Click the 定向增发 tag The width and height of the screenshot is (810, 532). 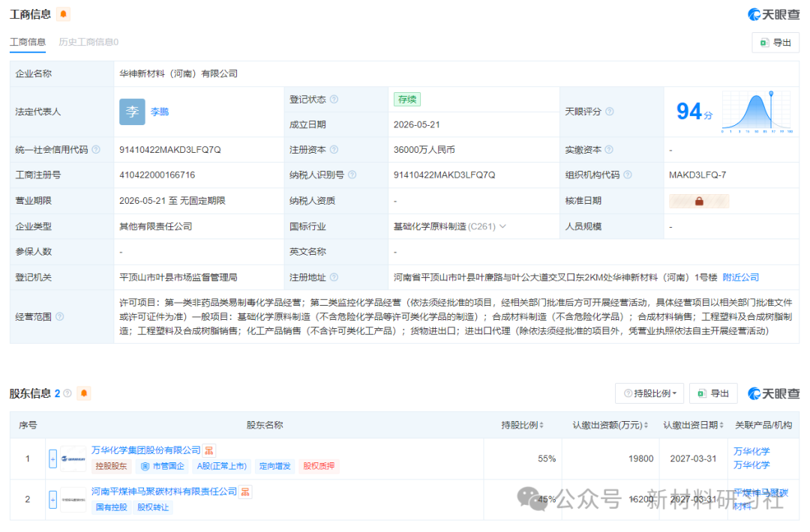tap(274, 466)
